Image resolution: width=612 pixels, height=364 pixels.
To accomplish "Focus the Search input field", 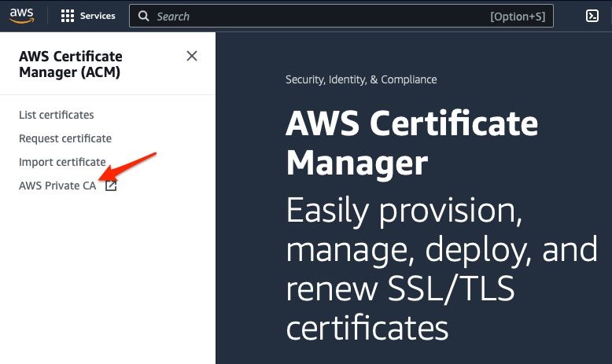I will 341,16.
